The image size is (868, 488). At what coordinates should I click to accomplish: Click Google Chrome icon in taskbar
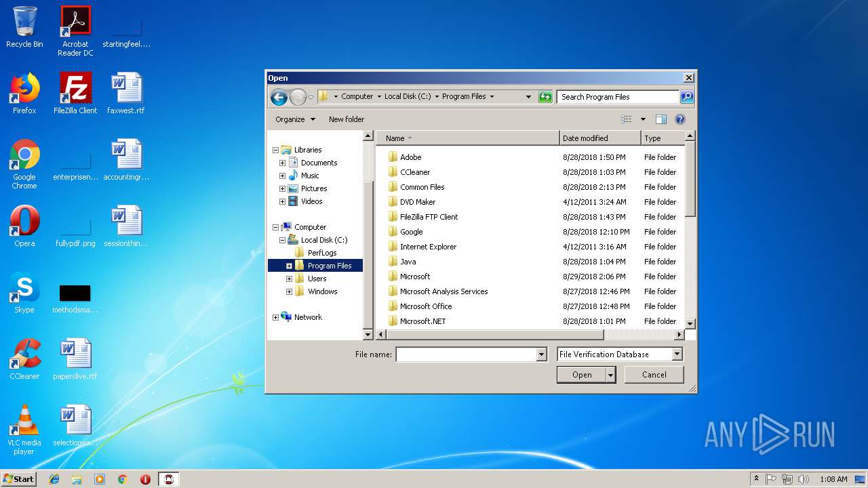(122, 479)
